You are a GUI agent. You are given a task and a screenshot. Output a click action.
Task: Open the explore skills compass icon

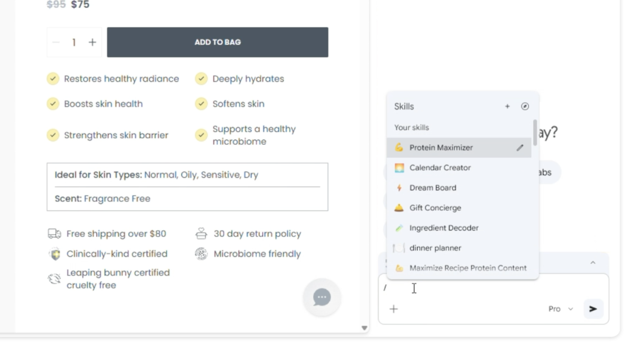525,107
